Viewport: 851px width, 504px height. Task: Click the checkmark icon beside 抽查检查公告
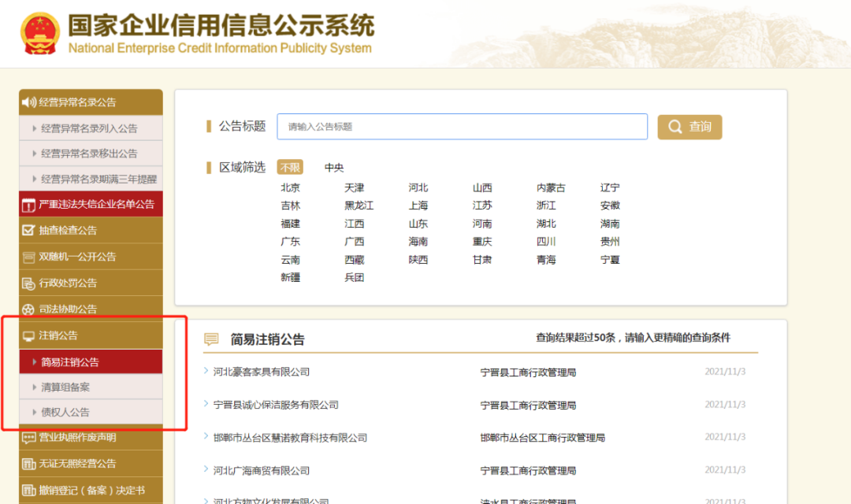click(28, 230)
